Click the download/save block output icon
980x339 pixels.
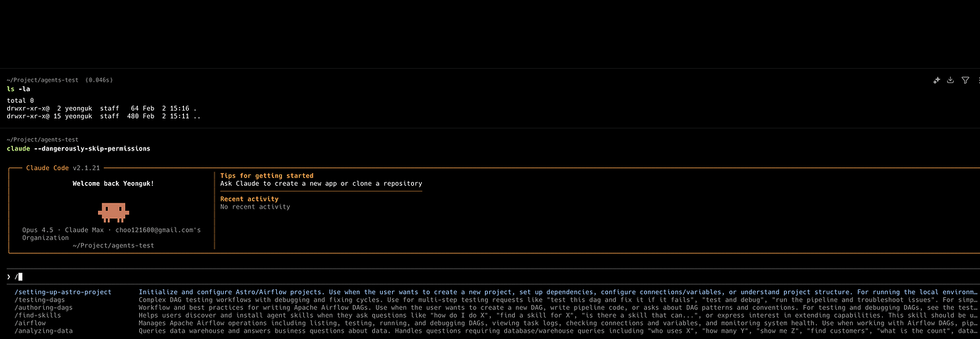pos(950,81)
